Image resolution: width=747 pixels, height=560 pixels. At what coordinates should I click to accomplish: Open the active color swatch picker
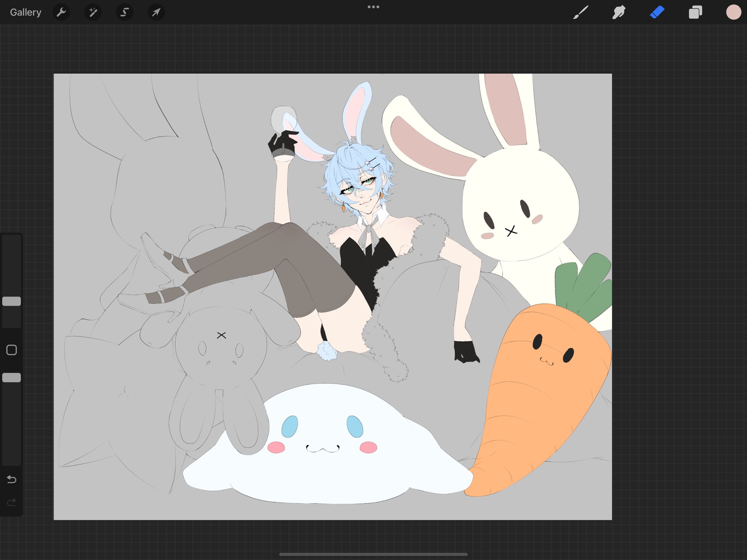(x=733, y=12)
